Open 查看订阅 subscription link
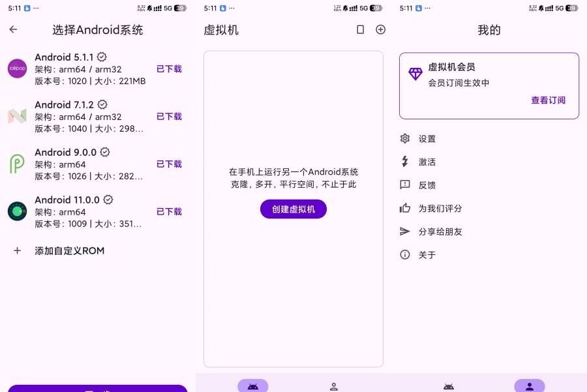Screen dimensions: 587x392 (x=548, y=100)
